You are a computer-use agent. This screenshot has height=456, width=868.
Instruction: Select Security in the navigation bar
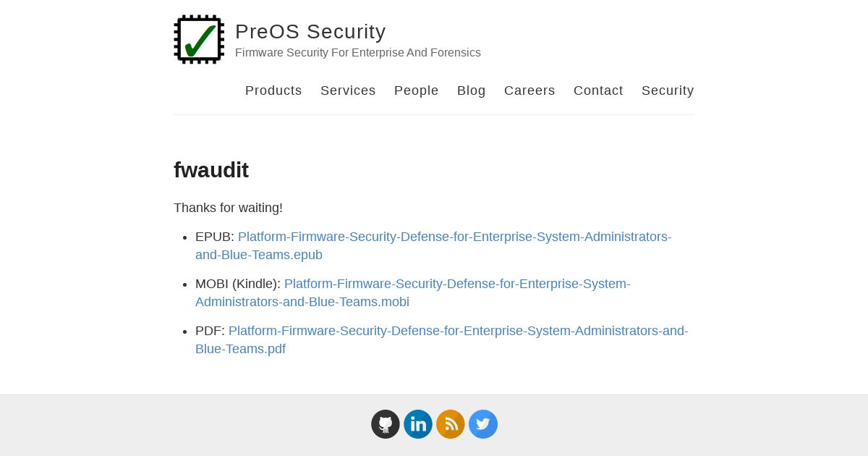point(668,90)
